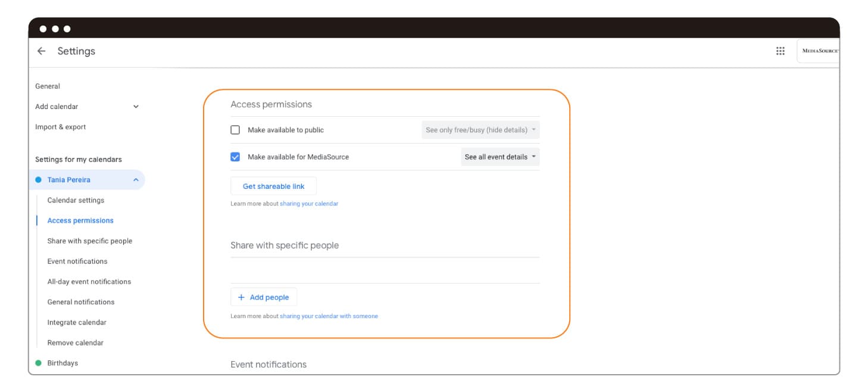Select Event notifications in the sidebar
The image size is (868, 392).
(77, 262)
